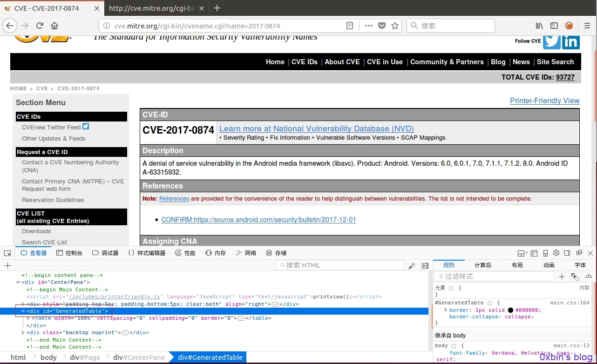597x364 pixels.
Task: Switch to Layout (布局) sidebar tab
Action: click(x=517, y=265)
